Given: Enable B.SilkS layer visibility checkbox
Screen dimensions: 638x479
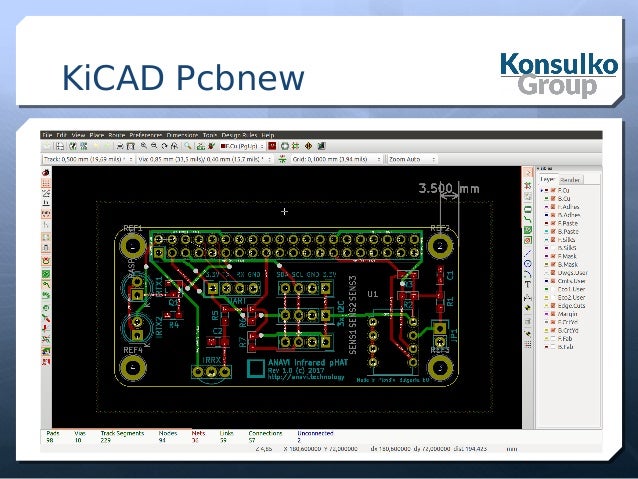Looking at the screenshot, I should pyautogui.click(x=553, y=247).
